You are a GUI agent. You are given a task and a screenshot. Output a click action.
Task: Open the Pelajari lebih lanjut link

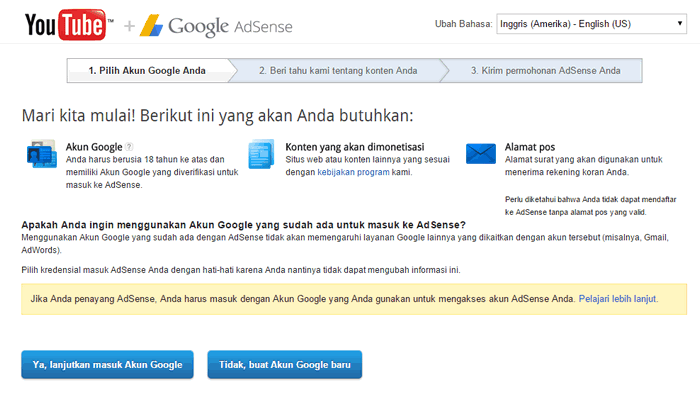point(618,299)
